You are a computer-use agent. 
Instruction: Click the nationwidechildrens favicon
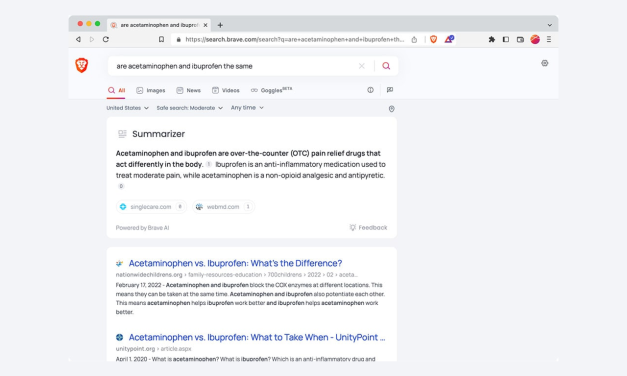click(x=120, y=263)
